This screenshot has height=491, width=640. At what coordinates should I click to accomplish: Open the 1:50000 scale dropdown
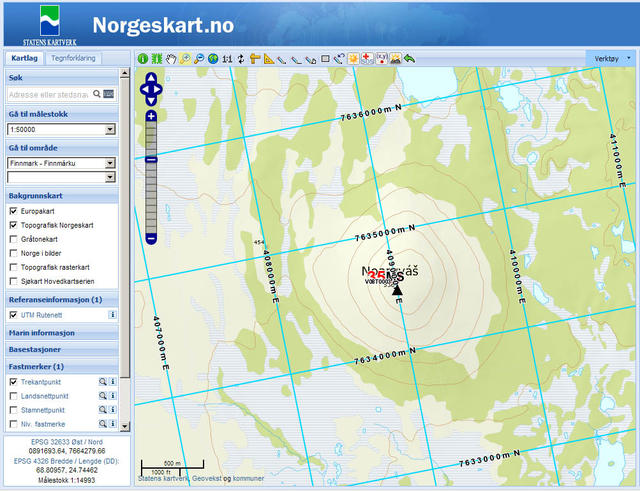pos(110,129)
